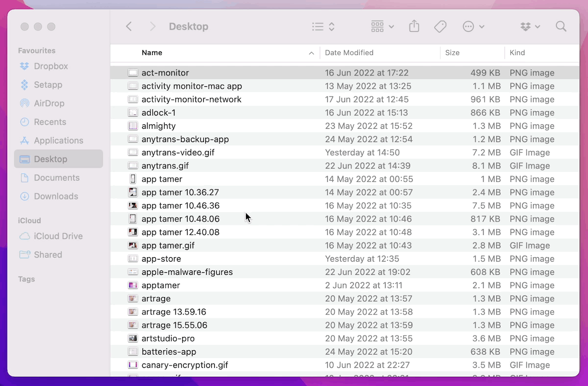This screenshot has width=588, height=386.
Task: Open the list view switcher
Action: click(323, 26)
